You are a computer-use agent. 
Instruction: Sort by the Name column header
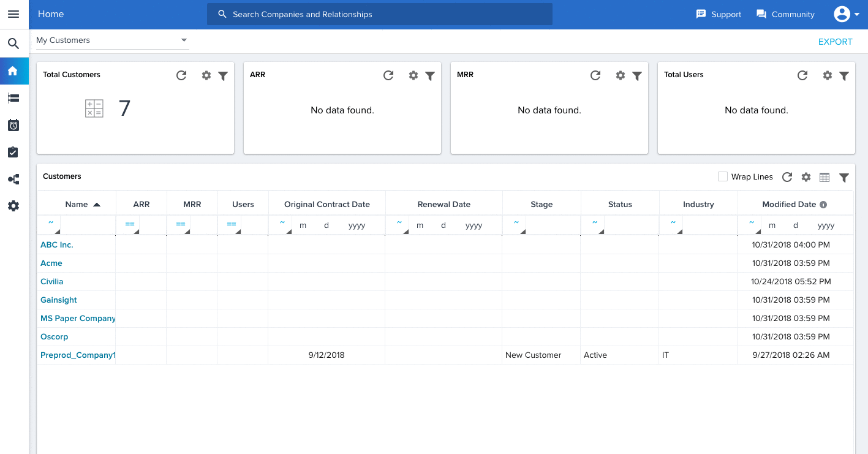point(77,205)
